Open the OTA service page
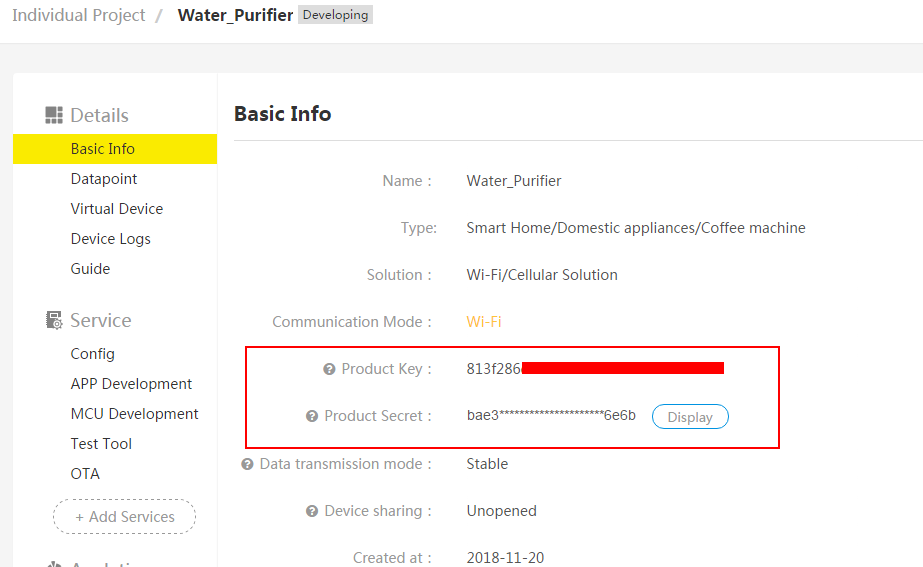Viewport: 923px width, 567px height. tap(85, 474)
